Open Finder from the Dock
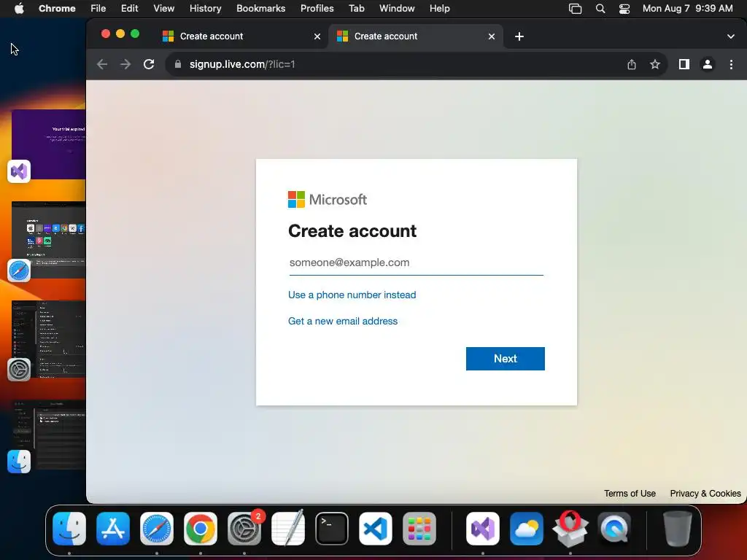This screenshot has height=560, width=747. 69,529
